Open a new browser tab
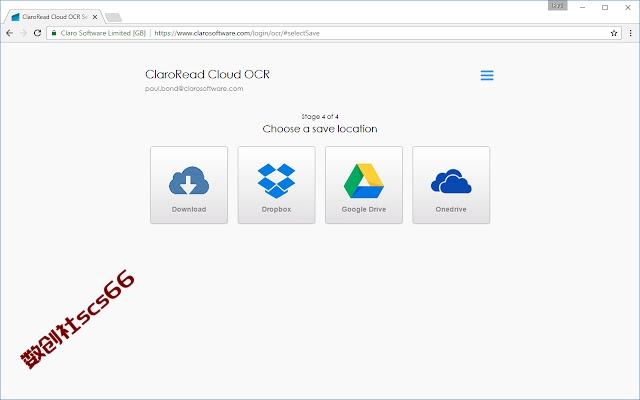 point(113,17)
